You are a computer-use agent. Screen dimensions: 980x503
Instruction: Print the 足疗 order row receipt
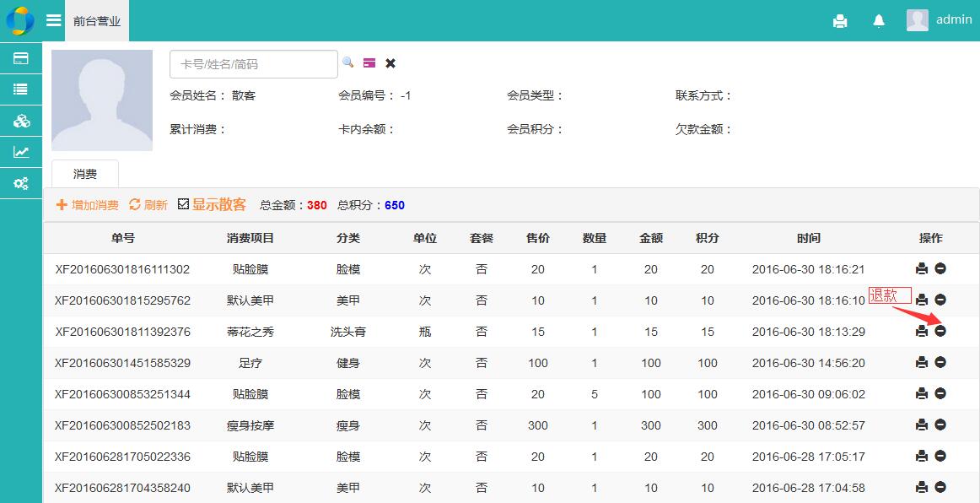(x=922, y=362)
